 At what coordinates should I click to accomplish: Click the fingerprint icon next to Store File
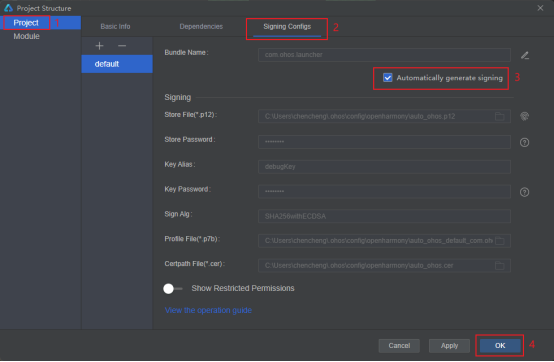[x=524, y=116]
